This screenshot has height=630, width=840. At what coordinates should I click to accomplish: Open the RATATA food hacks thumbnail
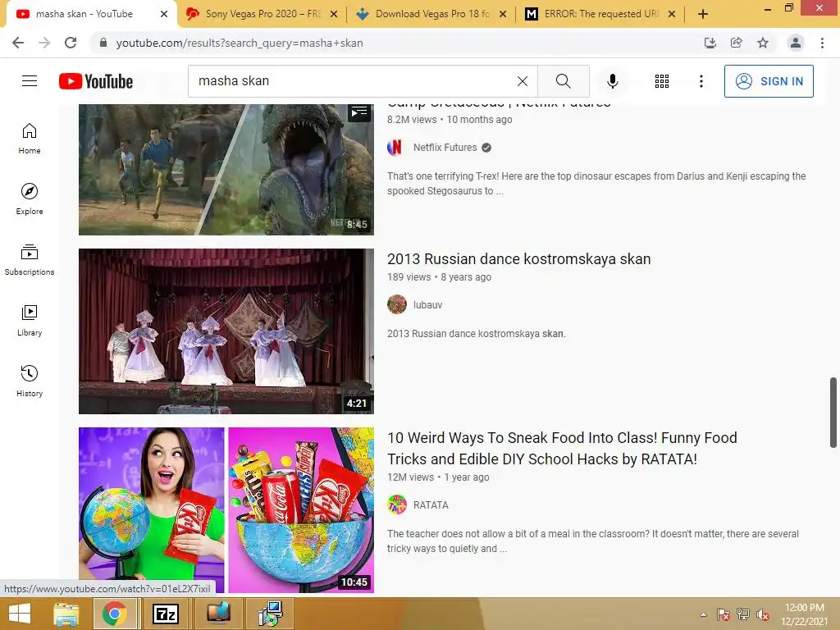[x=226, y=510]
